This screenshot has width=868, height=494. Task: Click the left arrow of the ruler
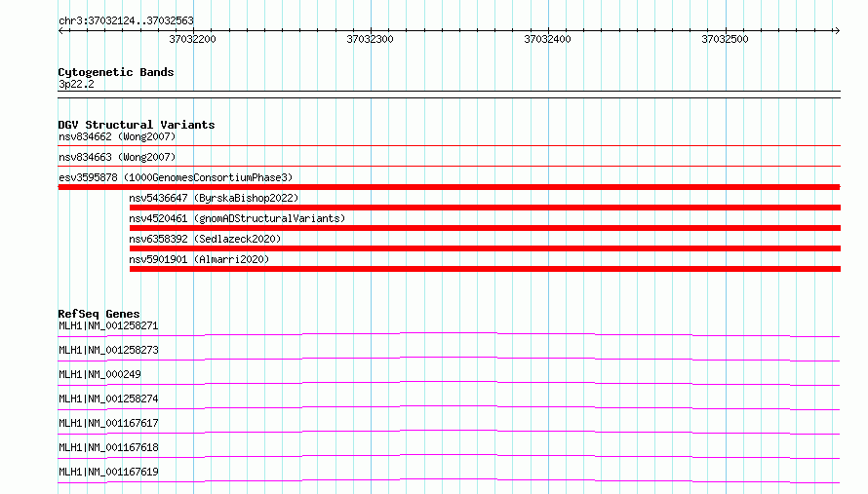61,30
